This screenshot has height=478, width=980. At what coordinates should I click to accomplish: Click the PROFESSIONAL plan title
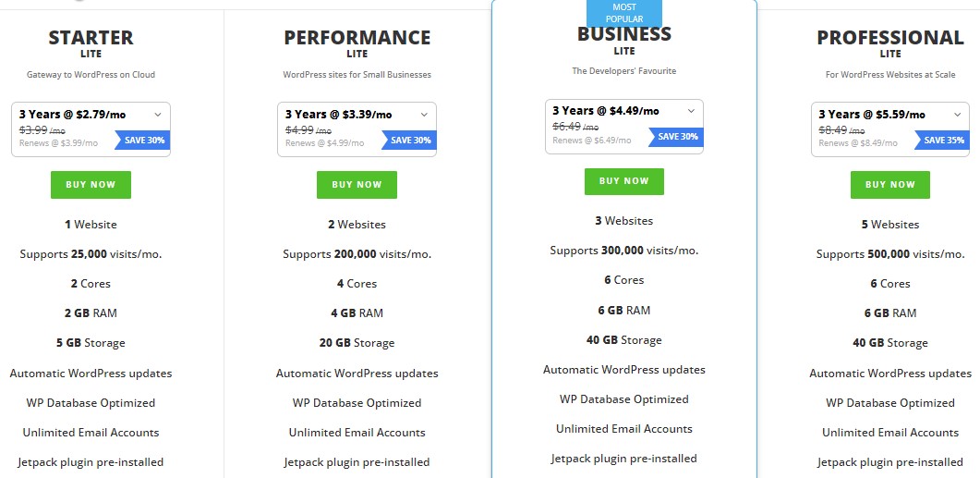click(x=889, y=38)
